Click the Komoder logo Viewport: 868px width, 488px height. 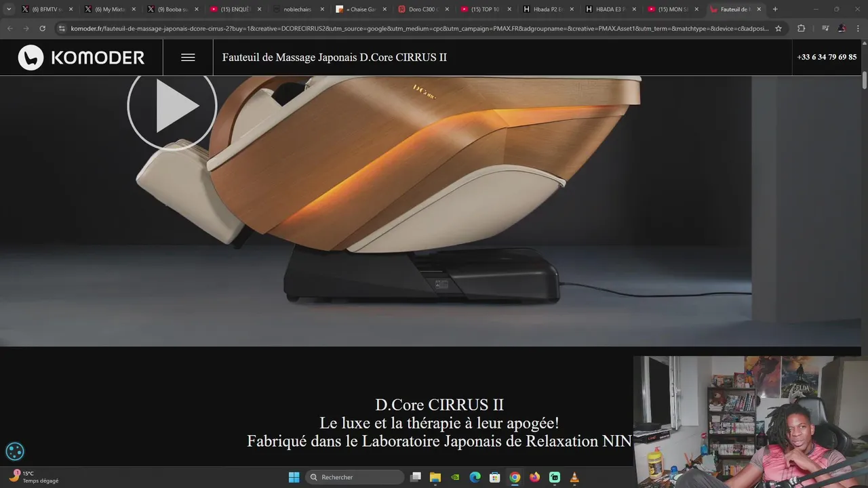point(81,58)
